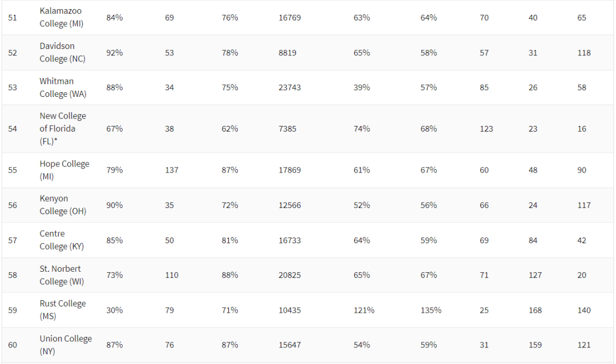
Task: Select the 135% value in Rust College row
Action: click(431, 310)
